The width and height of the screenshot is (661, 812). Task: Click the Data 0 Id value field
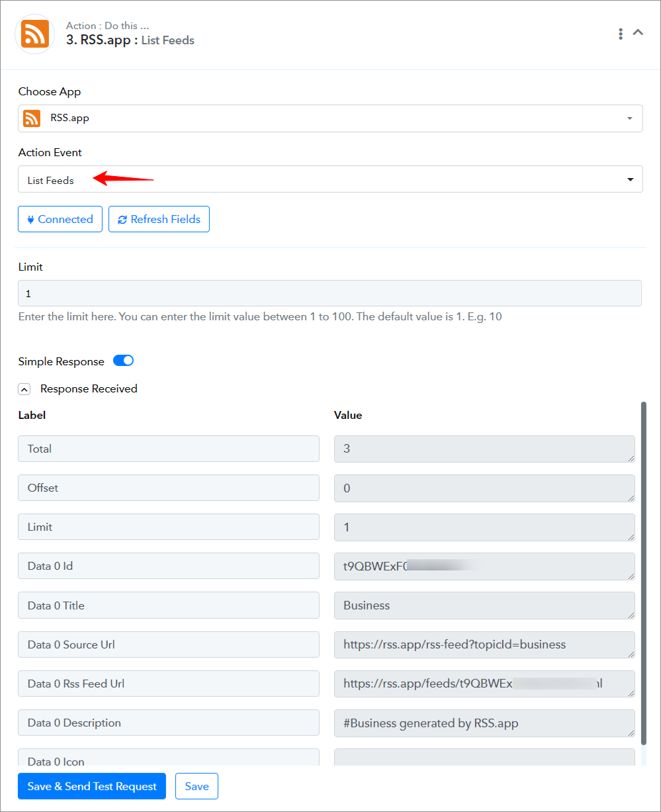[484, 566]
